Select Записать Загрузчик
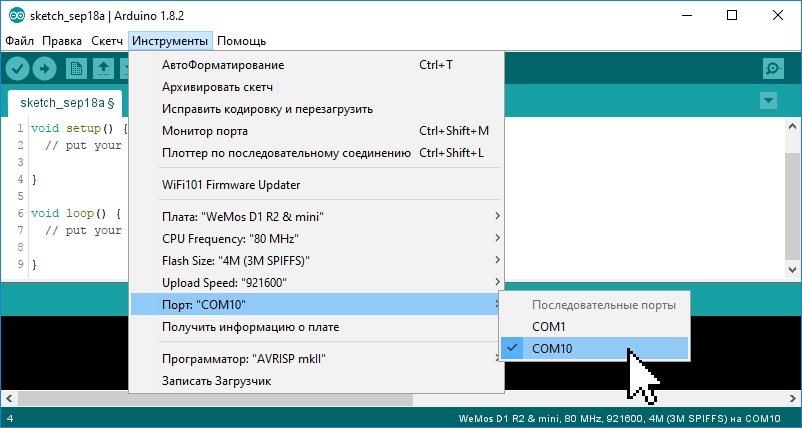 pos(316,381)
